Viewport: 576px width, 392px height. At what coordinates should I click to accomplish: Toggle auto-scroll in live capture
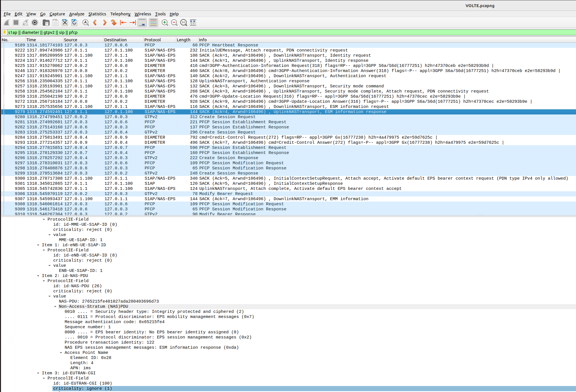[142, 23]
